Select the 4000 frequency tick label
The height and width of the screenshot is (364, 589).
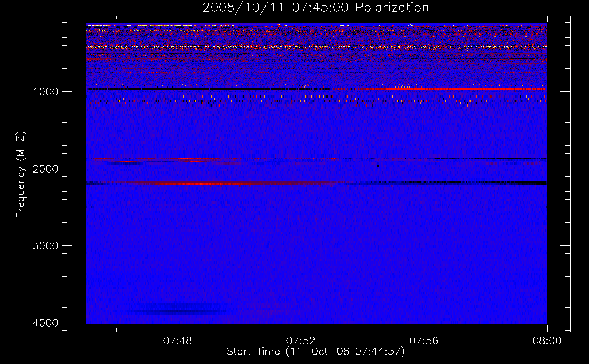pos(46,323)
